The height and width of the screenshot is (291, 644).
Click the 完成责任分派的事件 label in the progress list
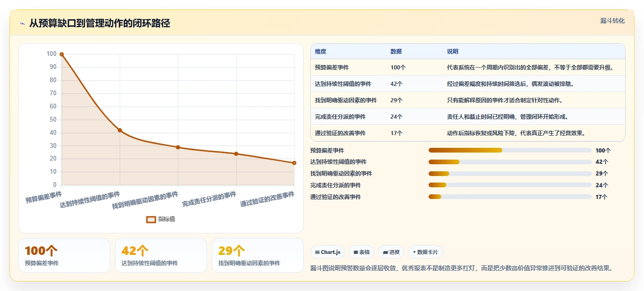[x=336, y=185]
